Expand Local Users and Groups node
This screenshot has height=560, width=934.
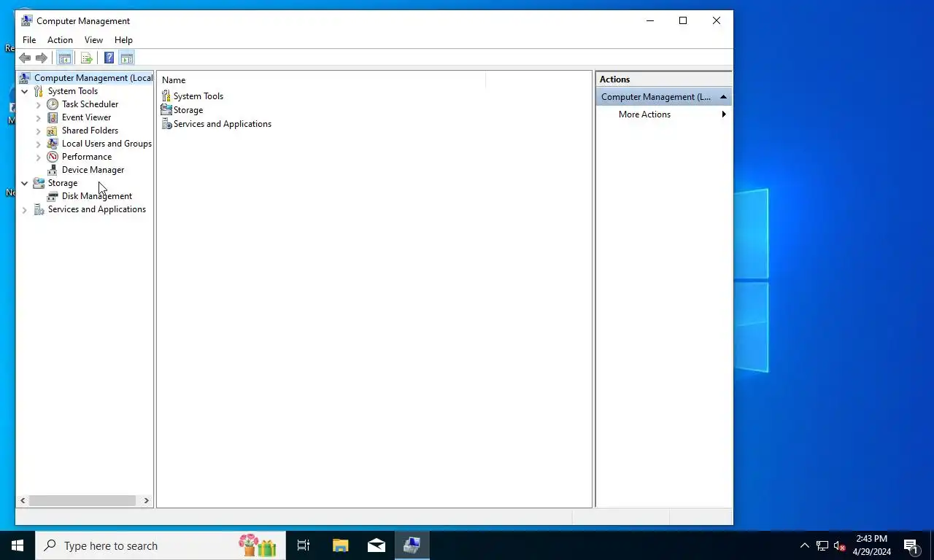39,144
